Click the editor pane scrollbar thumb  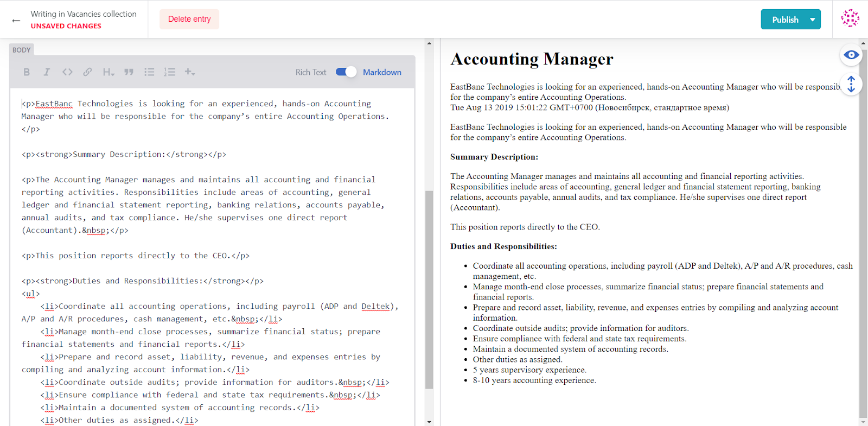(429, 290)
